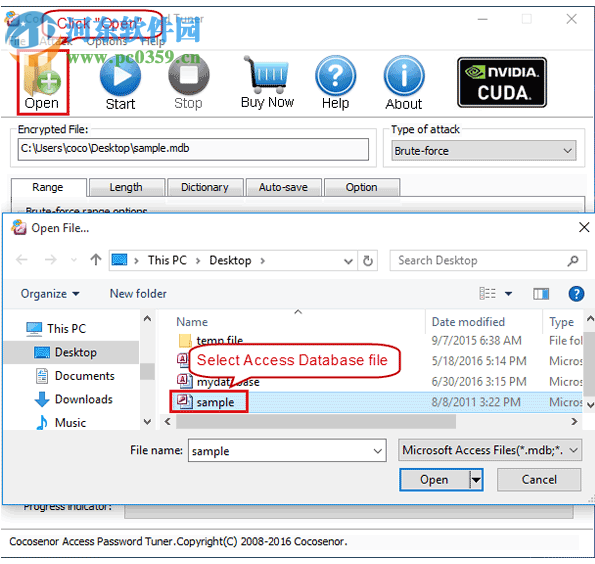Click the search magnifier icon
The image size is (595, 564).
point(573,261)
